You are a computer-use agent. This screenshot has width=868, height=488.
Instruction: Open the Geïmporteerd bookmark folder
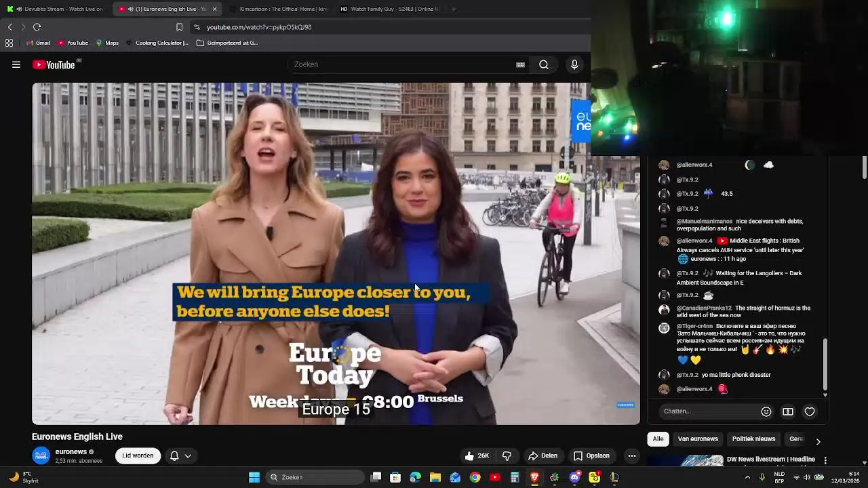[x=227, y=43]
